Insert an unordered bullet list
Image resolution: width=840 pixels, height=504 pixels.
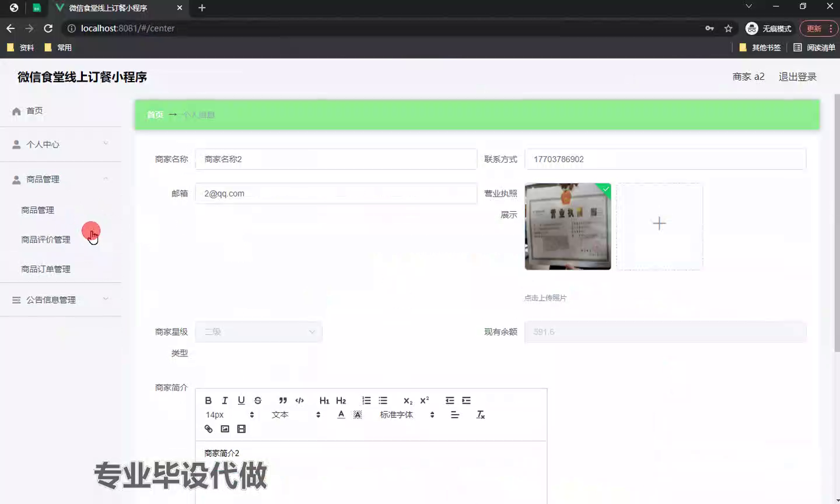tap(383, 401)
